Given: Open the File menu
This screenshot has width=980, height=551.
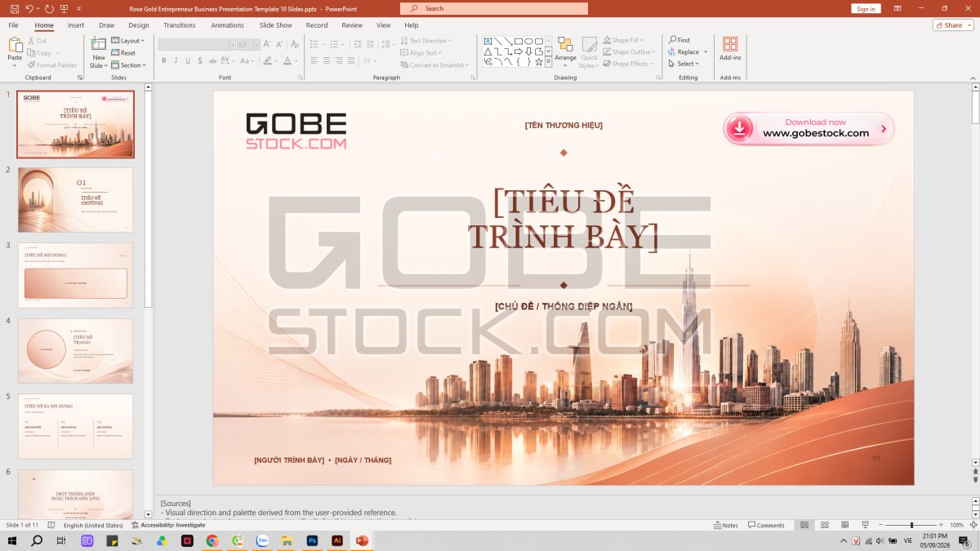Looking at the screenshot, I should pyautogui.click(x=13, y=25).
